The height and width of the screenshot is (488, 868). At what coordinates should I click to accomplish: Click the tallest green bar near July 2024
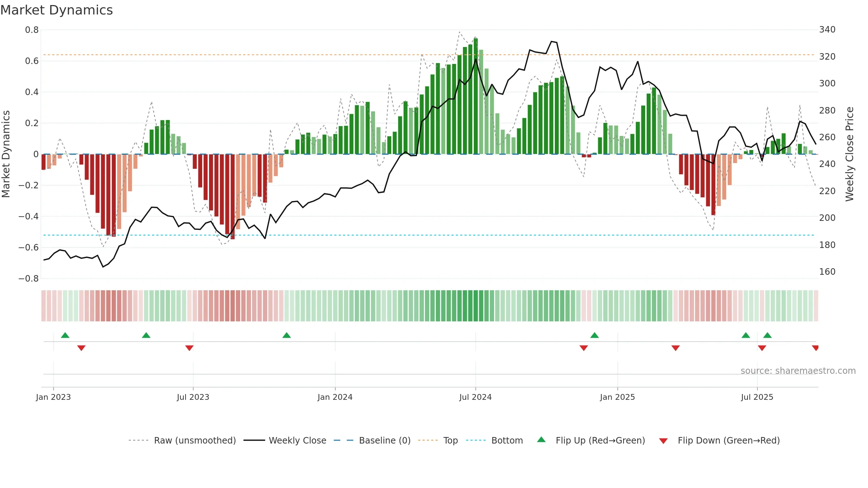(x=476, y=96)
